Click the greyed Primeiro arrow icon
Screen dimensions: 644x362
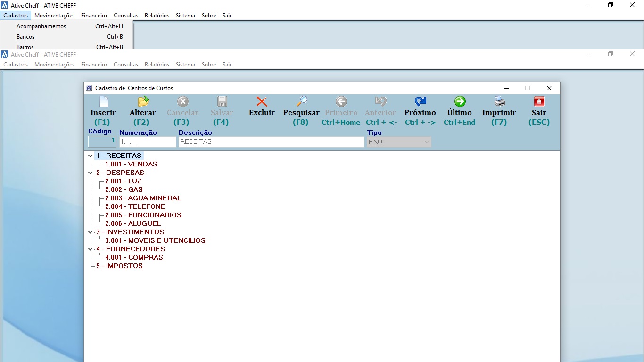pyautogui.click(x=341, y=101)
